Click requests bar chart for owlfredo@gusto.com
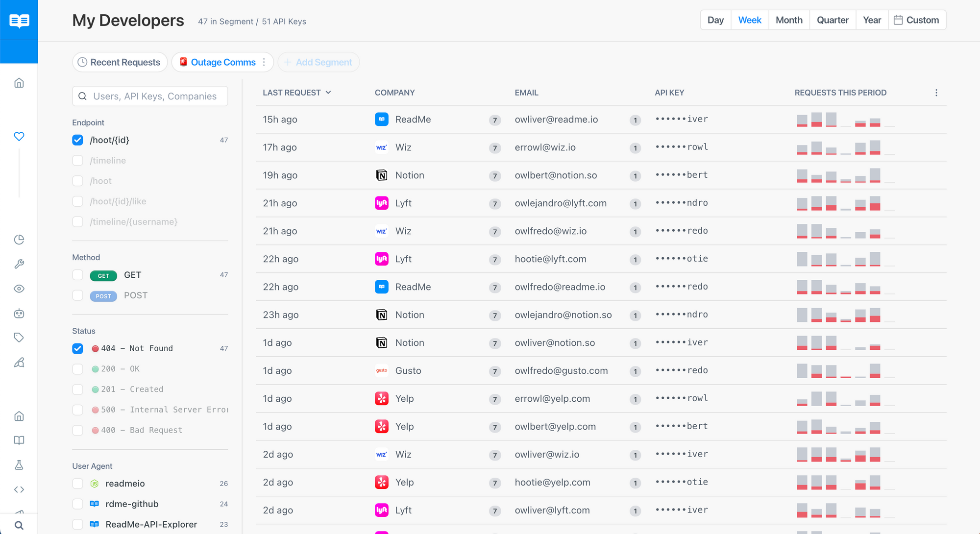This screenshot has height=534, width=980. pos(845,371)
